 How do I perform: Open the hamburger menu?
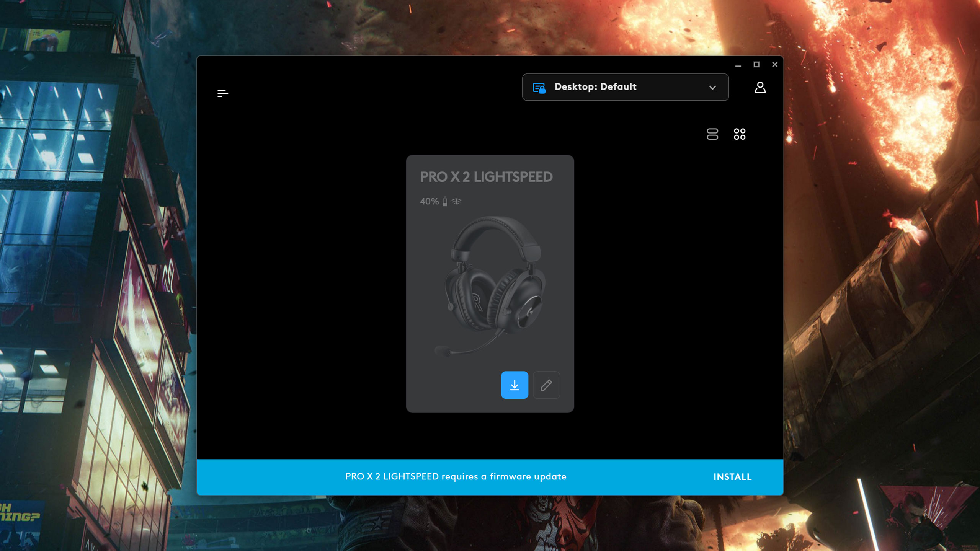tap(222, 93)
